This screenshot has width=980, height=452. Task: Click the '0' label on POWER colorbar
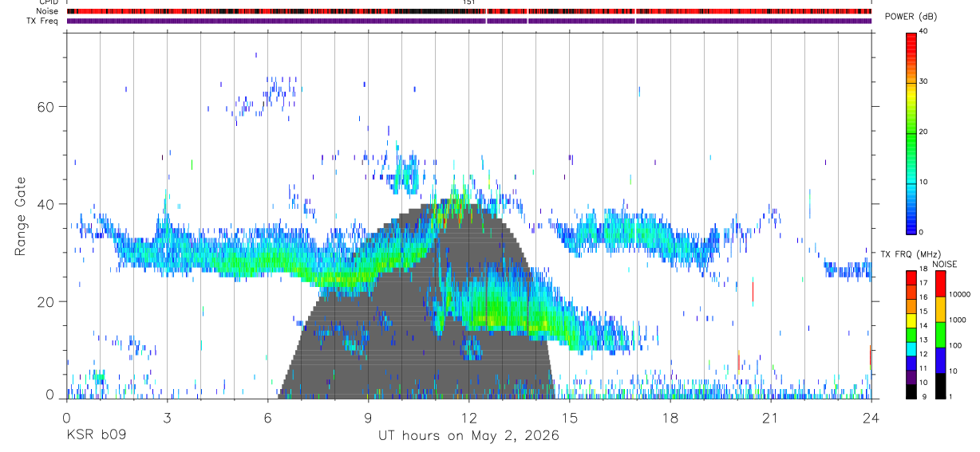(x=921, y=232)
